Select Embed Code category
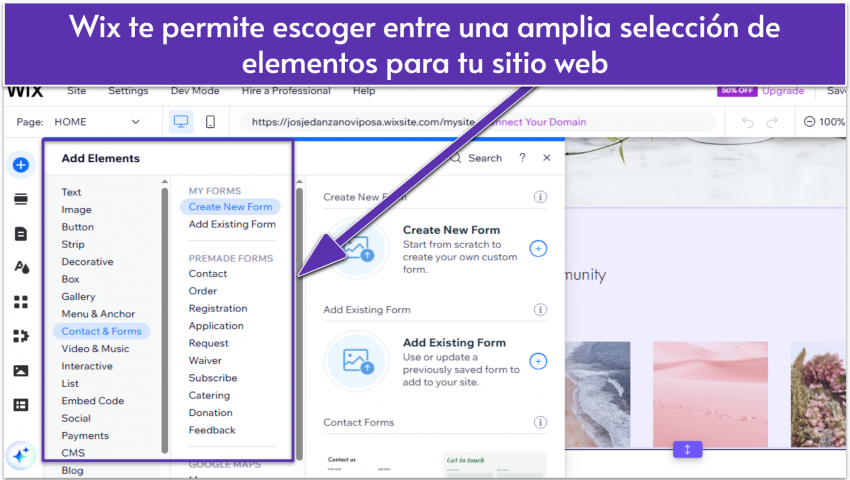This screenshot has height=480, width=850. (93, 400)
